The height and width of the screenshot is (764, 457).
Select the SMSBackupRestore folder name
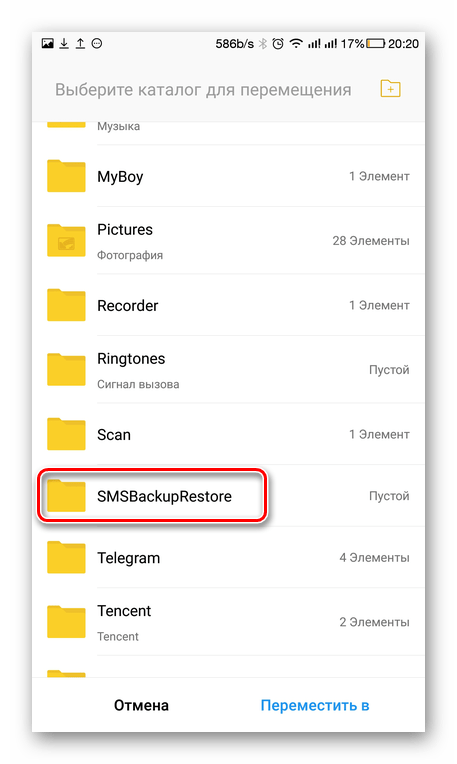tap(164, 497)
